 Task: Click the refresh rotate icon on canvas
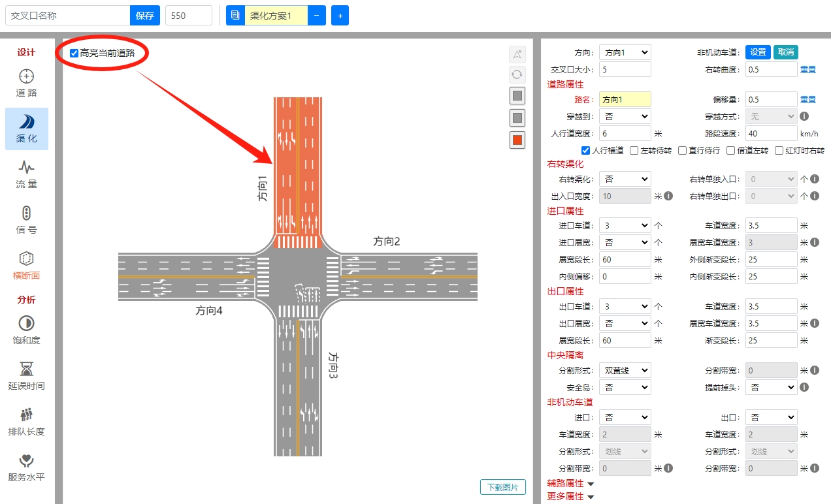point(517,75)
